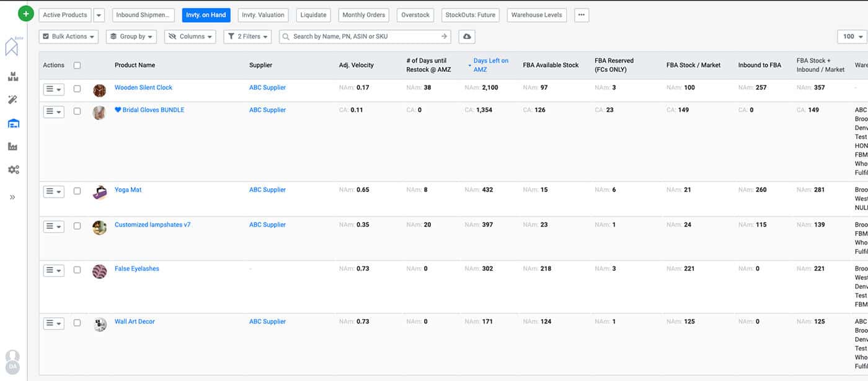
Task: Open the Bulk Actions dropdown
Action: point(68,36)
